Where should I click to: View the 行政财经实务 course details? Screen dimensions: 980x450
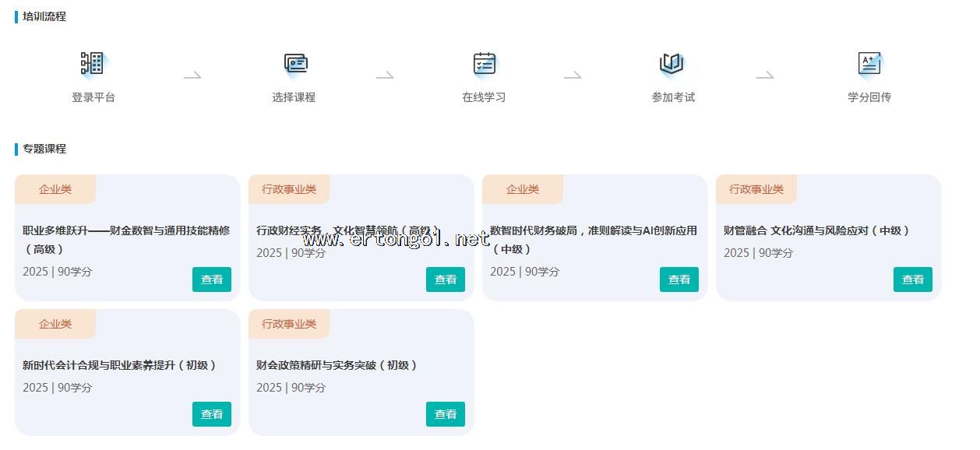(x=446, y=279)
